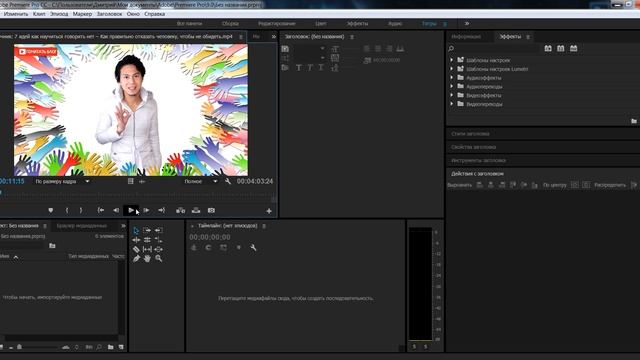Switch to the Цвет workspace
The image size is (640, 360).
click(321, 24)
